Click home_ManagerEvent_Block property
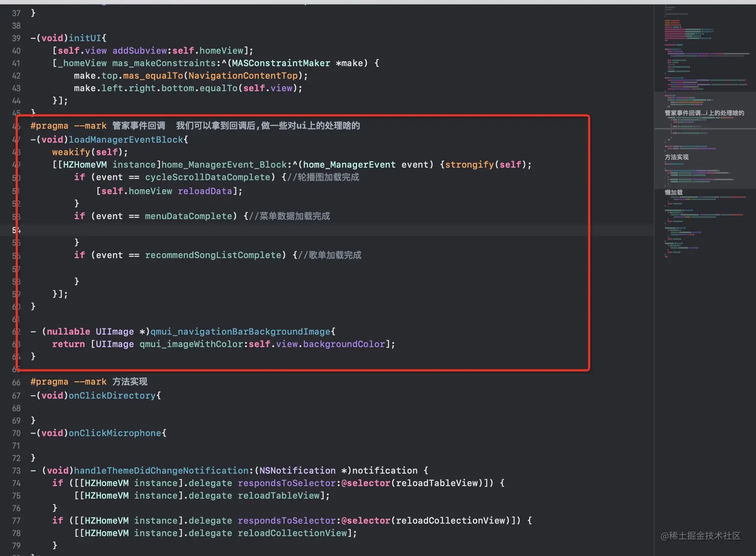Viewport: 756px width, 556px height. pyautogui.click(x=224, y=164)
